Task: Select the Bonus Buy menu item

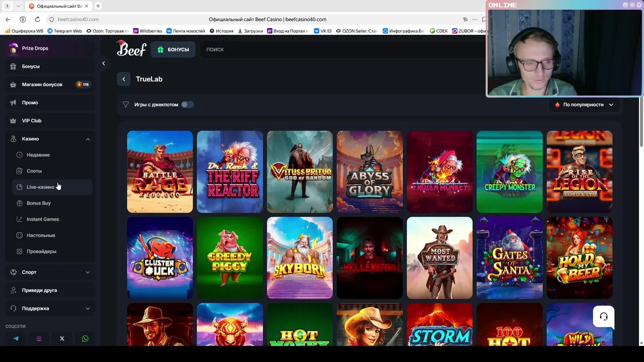Action: coord(52,203)
